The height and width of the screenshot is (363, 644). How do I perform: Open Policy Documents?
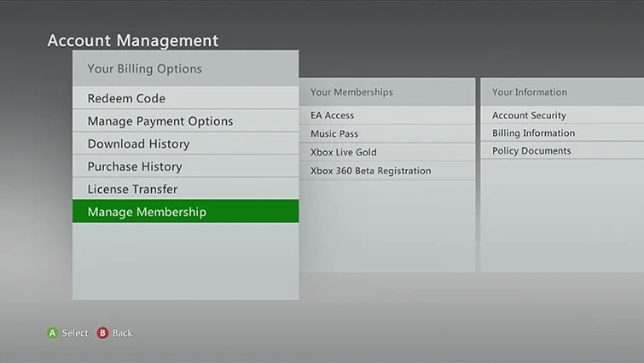point(562,150)
